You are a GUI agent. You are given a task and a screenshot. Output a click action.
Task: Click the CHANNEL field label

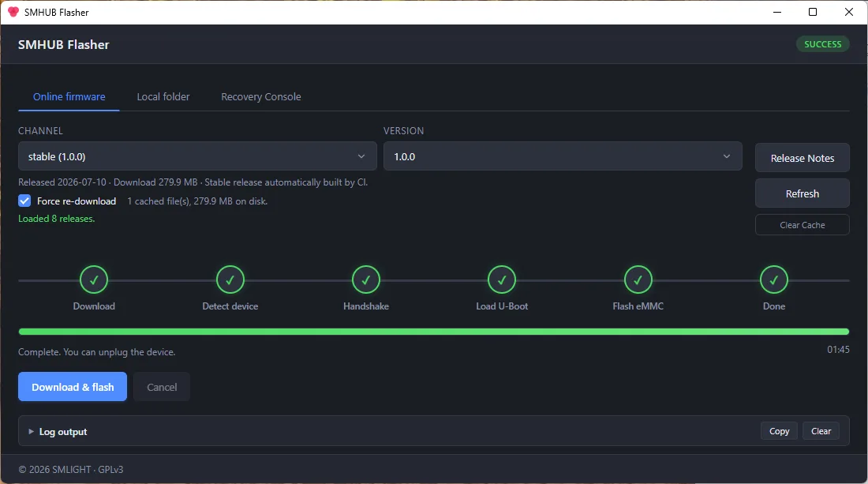pyautogui.click(x=40, y=131)
